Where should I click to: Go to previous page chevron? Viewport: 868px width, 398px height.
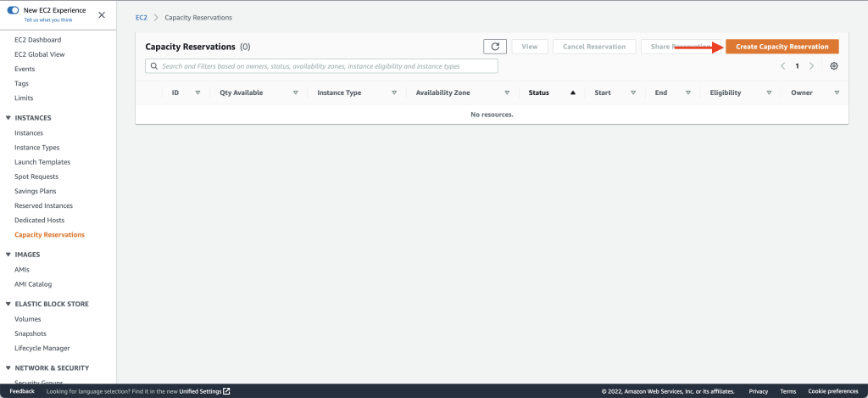(x=782, y=66)
